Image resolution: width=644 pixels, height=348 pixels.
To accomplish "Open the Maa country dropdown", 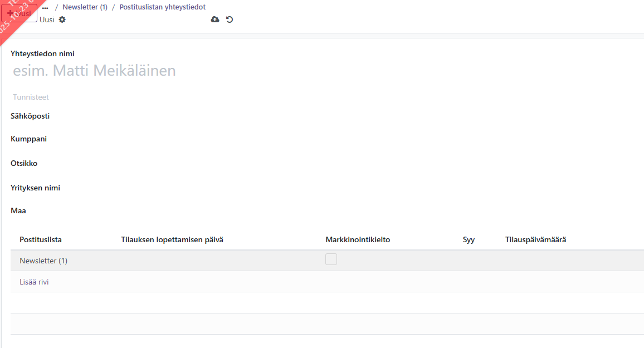I will pyautogui.click(x=223, y=211).
